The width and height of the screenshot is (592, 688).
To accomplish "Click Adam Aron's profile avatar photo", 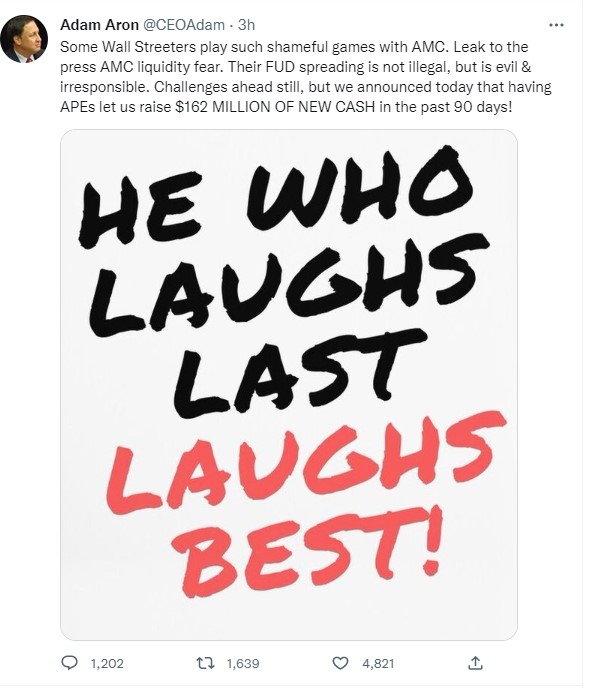I will (x=24, y=39).
